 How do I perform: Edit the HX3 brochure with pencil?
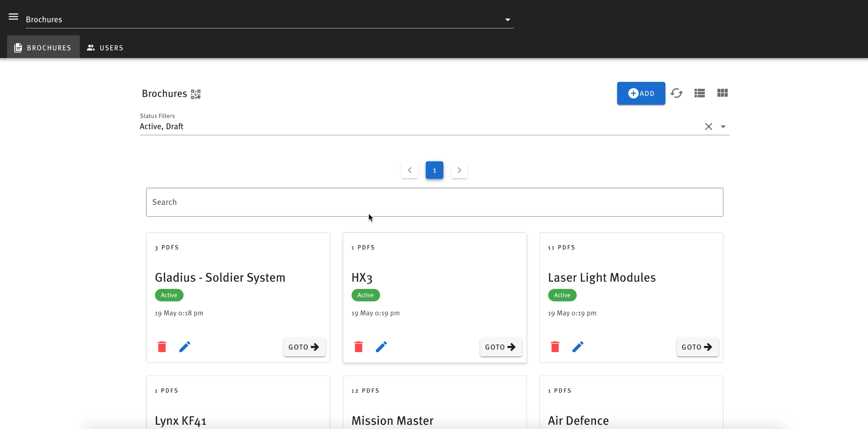click(x=381, y=347)
